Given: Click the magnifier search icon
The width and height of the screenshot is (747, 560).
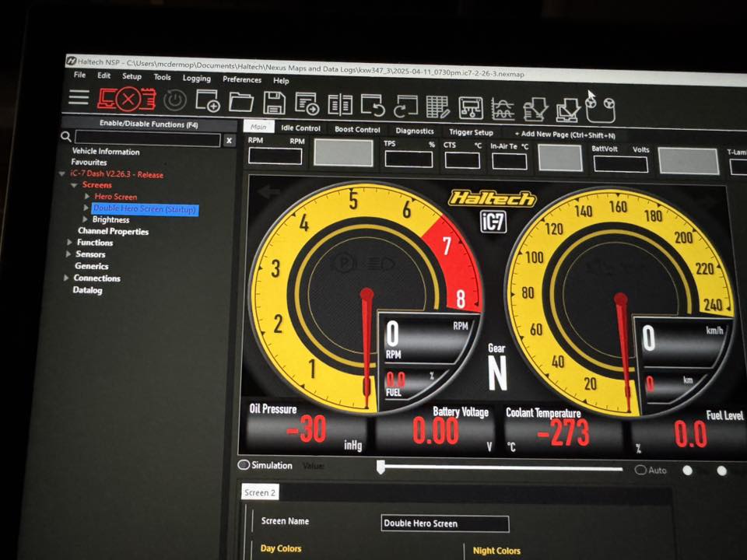Looking at the screenshot, I should tap(66, 137).
